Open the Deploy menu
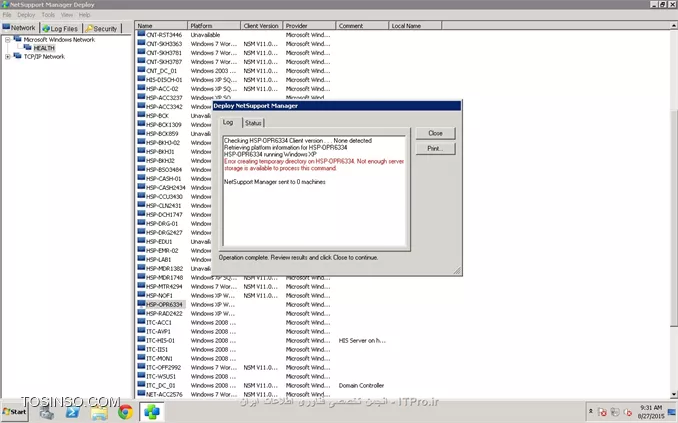This screenshot has width=678, height=423. click(26, 15)
